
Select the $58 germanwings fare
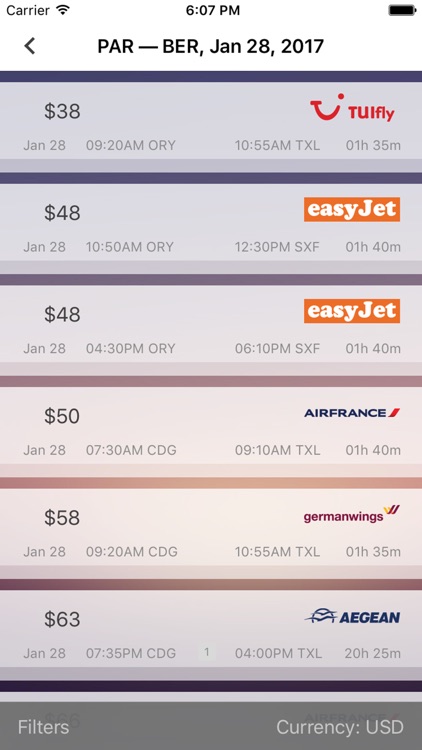click(62, 518)
